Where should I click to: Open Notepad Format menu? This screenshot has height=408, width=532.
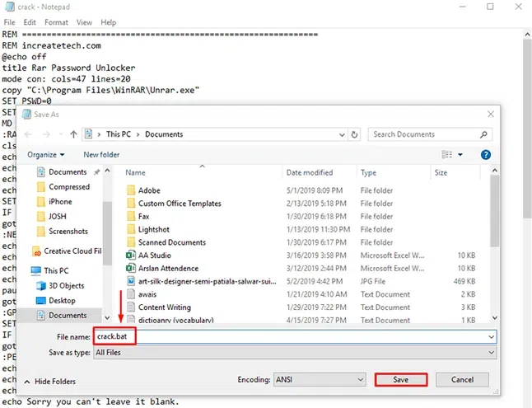click(x=56, y=22)
